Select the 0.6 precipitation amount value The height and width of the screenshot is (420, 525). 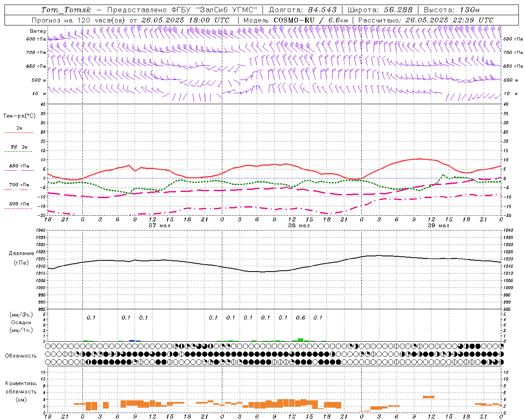pyautogui.click(x=300, y=317)
